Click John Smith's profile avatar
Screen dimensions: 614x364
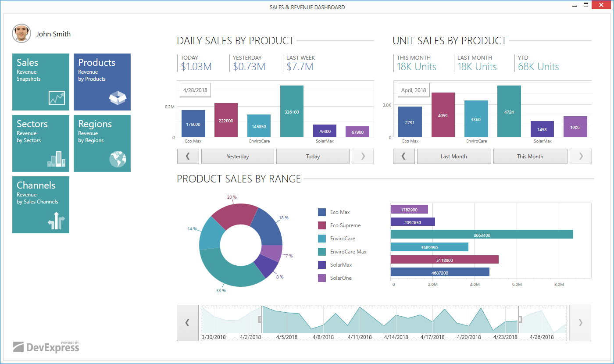coord(21,33)
